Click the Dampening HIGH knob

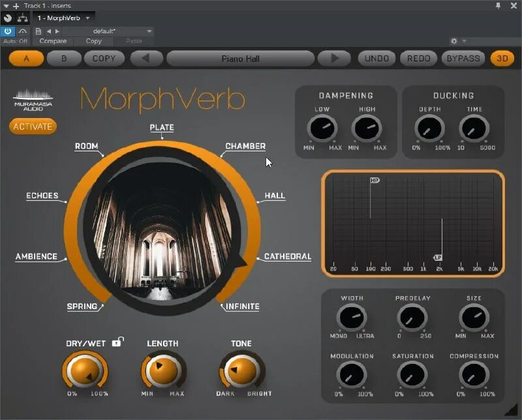click(367, 128)
